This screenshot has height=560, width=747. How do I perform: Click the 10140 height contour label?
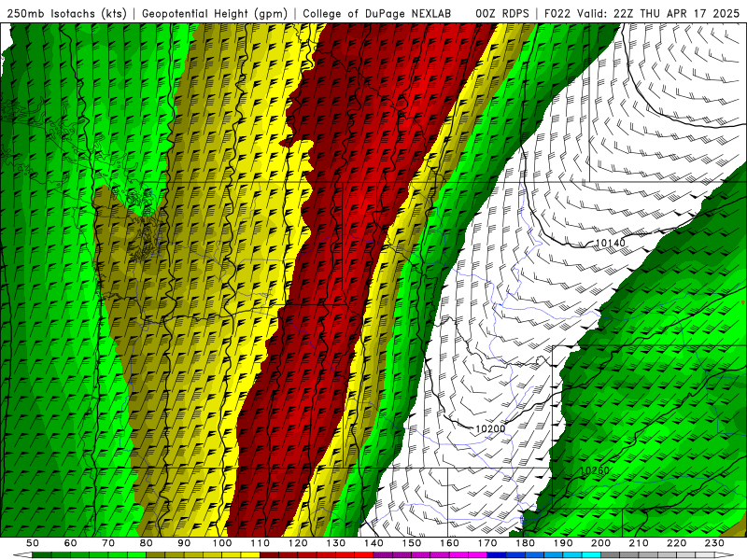(x=611, y=244)
